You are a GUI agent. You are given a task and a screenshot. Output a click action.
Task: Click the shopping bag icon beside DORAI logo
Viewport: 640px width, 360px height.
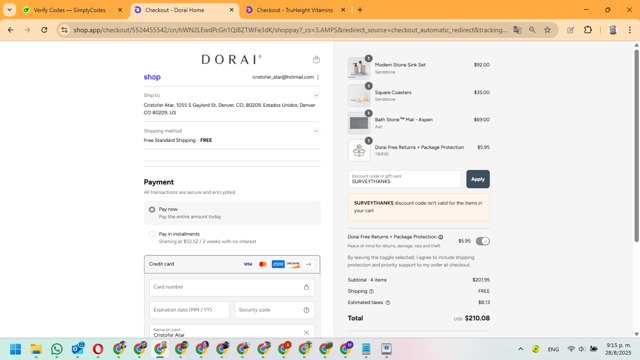[x=316, y=60]
